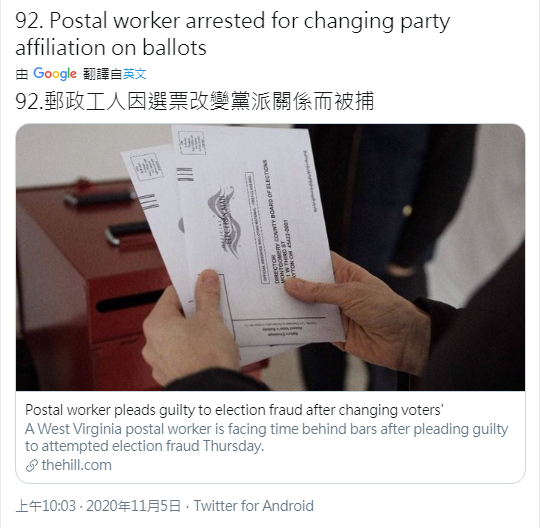Select the English tweet text about postal worker arrested
This screenshot has width=541, height=528.
[x=233, y=34]
